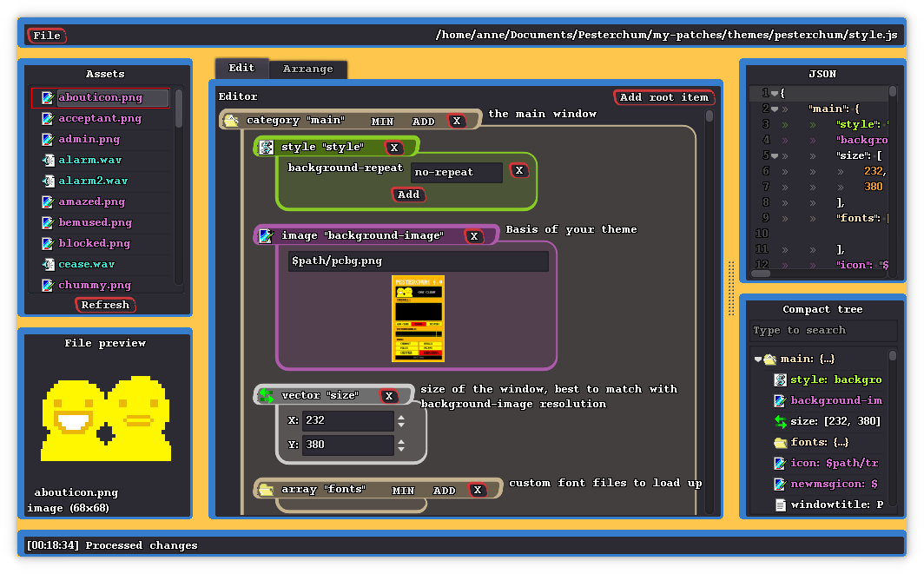Click the image icon next to abouticon.png
The image size is (924, 574).
coord(47,97)
